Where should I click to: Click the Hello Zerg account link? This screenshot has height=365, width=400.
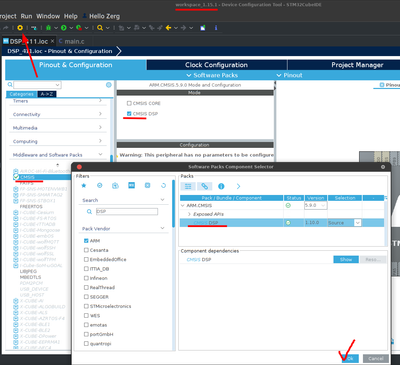(101, 16)
